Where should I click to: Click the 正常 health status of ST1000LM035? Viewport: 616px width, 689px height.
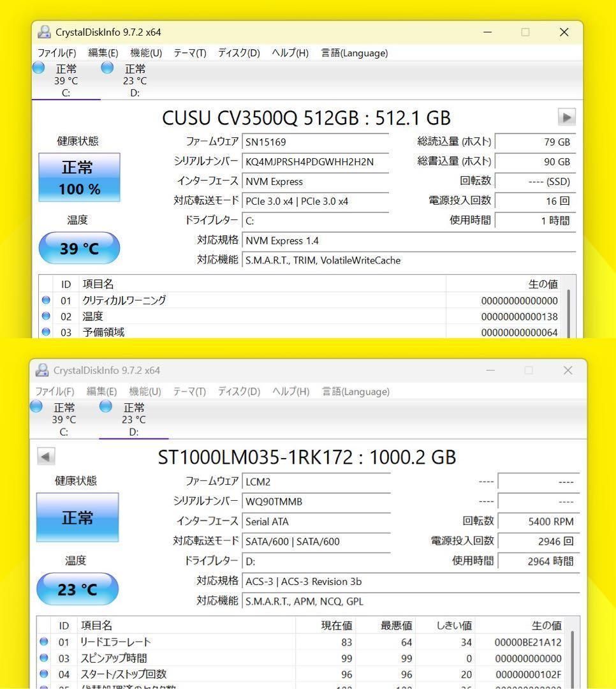coord(77,517)
